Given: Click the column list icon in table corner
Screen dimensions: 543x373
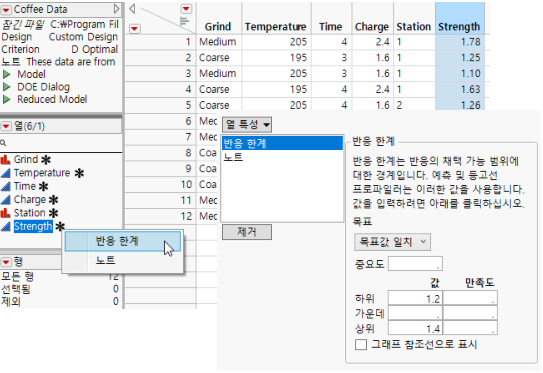Looking at the screenshot, I should point(185,21).
